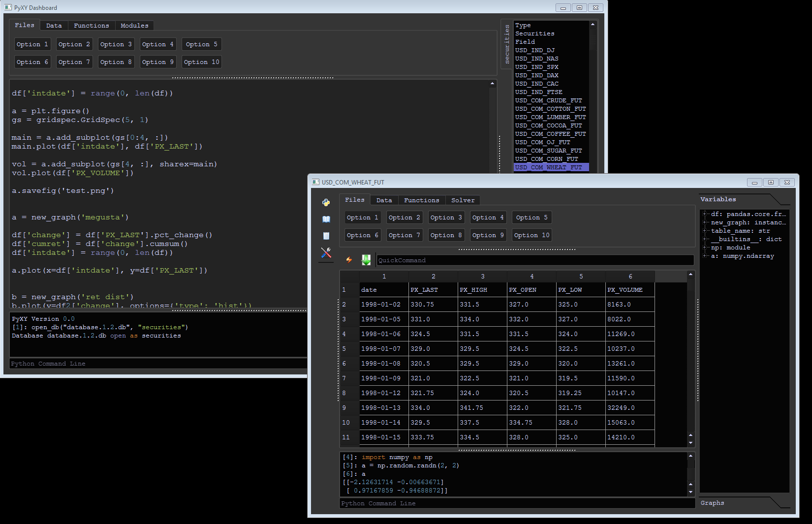Switch to the Solver tab
Screen dimensions: 812x524
pyautogui.click(x=463, y=200)
